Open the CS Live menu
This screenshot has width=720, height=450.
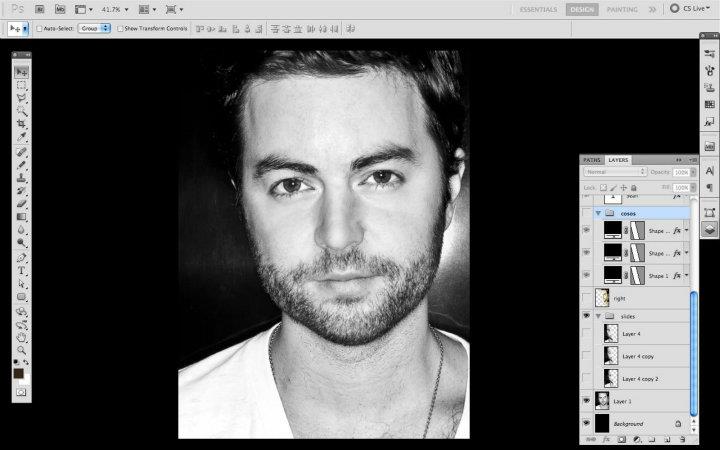(x=690, y=9)
